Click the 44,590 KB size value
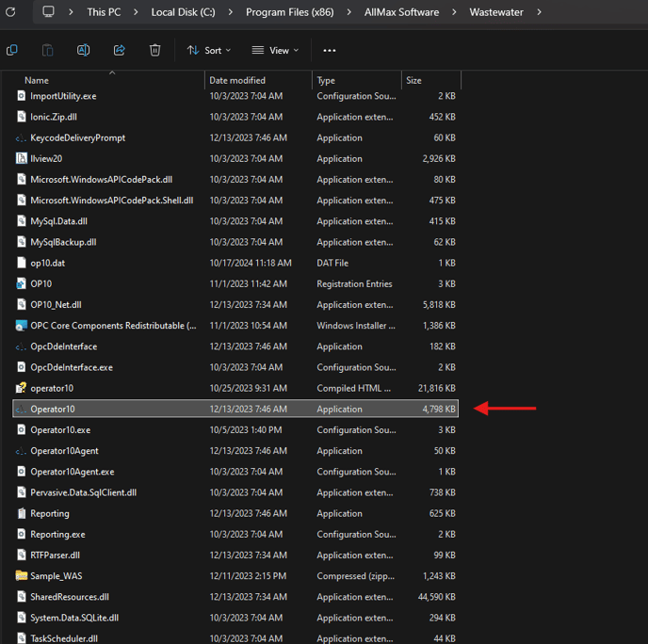Screen dimensions: 648x644 click(x=436, y=597)
